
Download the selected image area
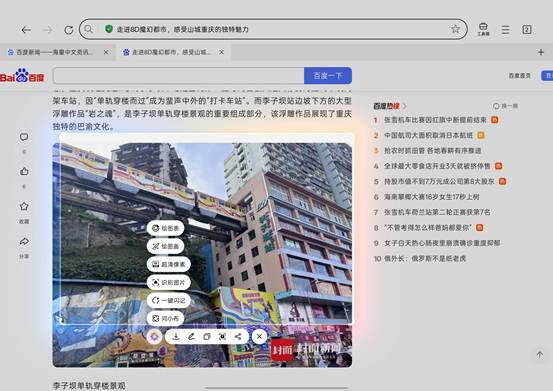[176, 336]
